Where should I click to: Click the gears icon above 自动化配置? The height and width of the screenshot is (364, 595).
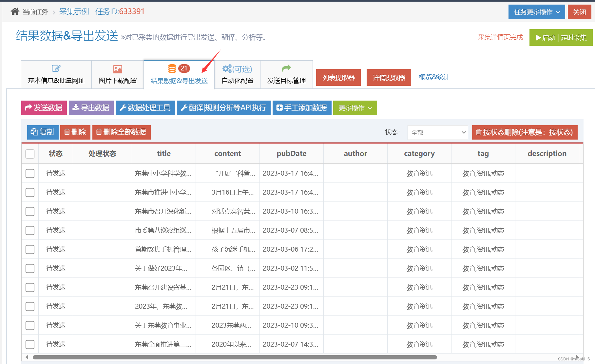tap(227, 68)
